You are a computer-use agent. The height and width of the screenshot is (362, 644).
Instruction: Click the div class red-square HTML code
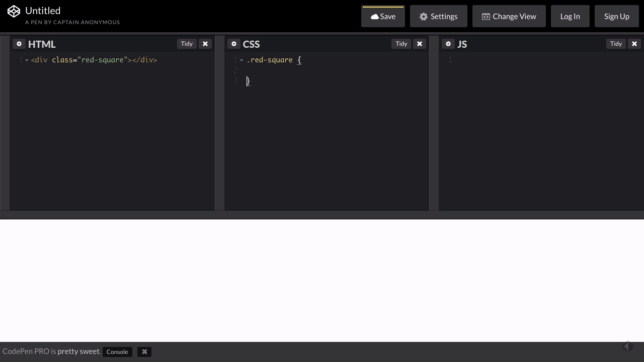click(x=94, y=60)
